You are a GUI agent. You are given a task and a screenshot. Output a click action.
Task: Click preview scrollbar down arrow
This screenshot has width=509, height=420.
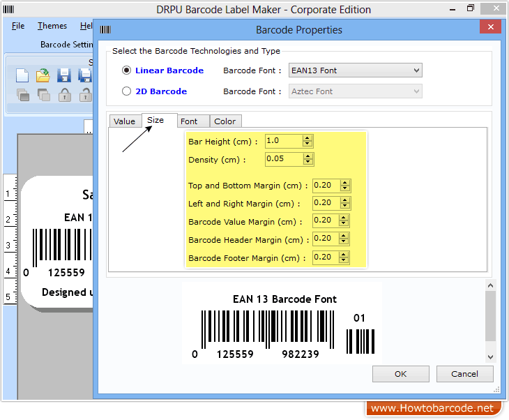[490, 357]
